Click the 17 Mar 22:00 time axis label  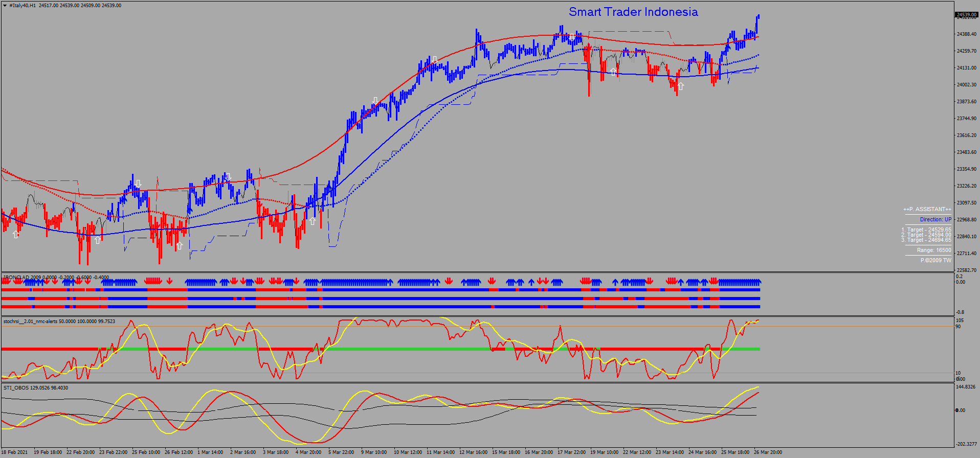coord(571,452)
